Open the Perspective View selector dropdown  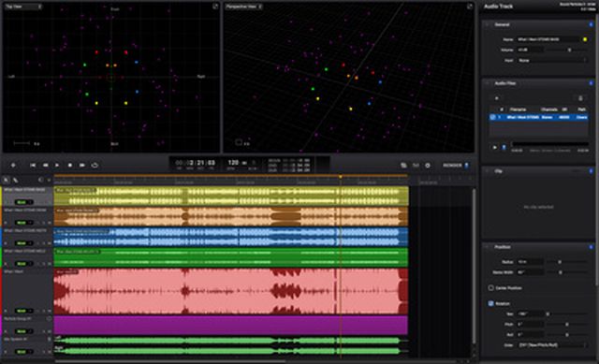tap(243, 7)
